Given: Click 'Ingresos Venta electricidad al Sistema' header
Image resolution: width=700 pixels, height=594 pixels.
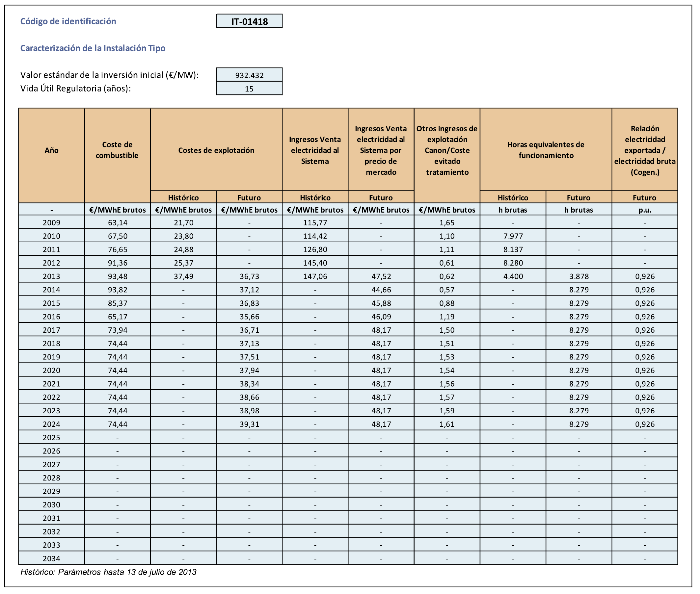Looking at the screenshot, I should click(x=315, y=150).
